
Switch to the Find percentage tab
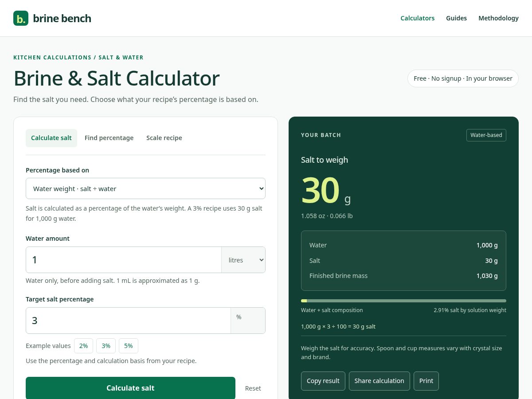click(109, 138)
